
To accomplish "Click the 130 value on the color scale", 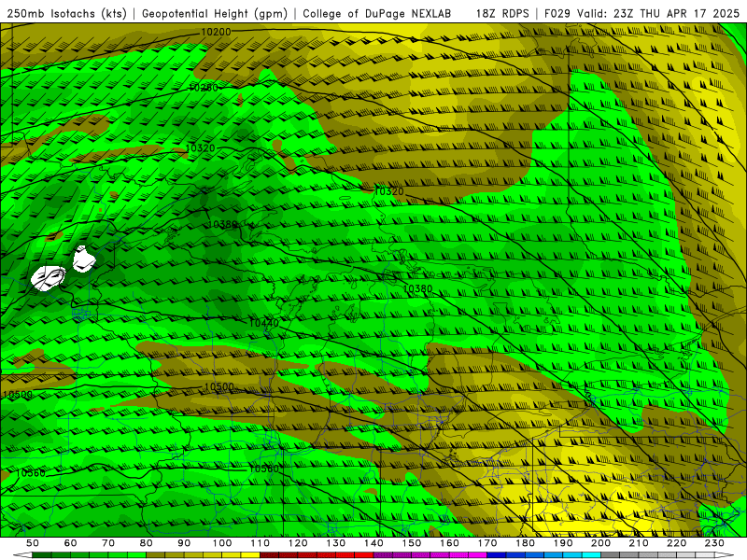I will tap(336, 543).
